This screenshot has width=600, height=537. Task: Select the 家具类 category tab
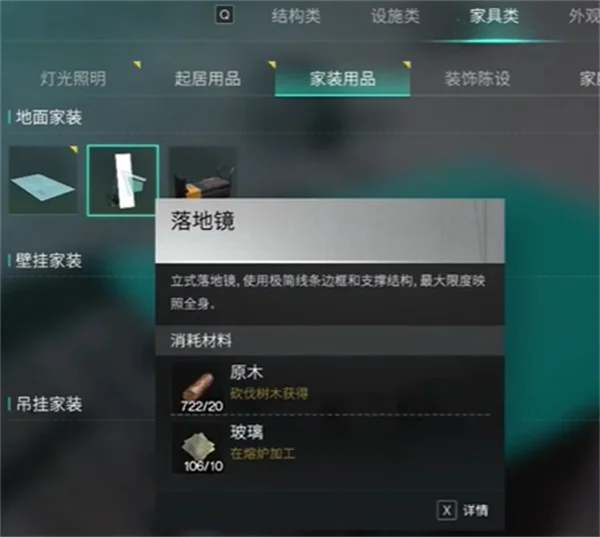click(x=494, y=16)
